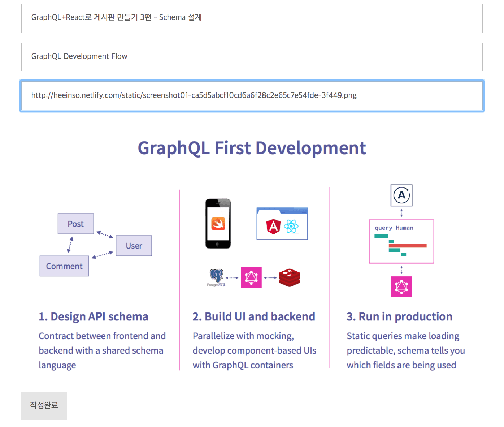Click the User schema box
The height and width of the screenshot is (427, 504).
(134, 246)
